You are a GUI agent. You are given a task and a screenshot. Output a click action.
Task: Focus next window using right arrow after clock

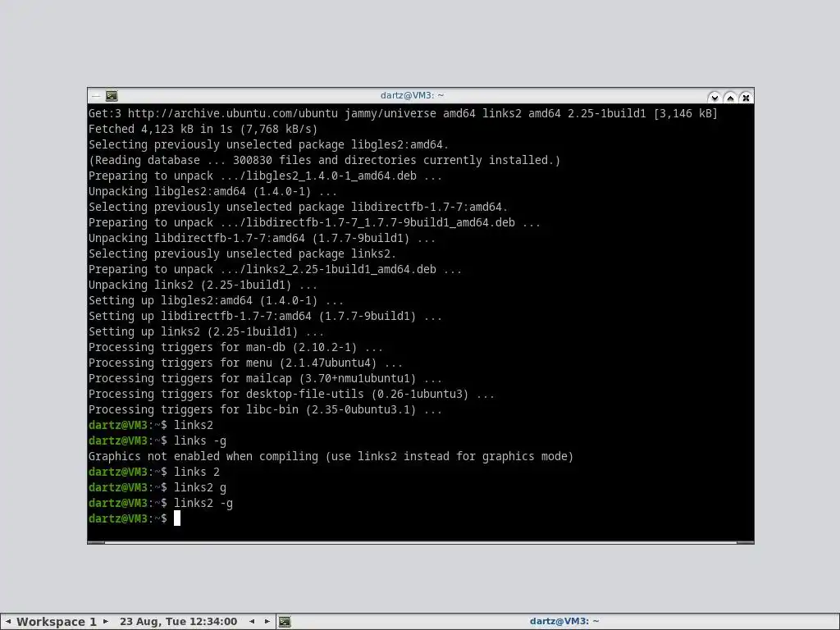pos(267,622)
